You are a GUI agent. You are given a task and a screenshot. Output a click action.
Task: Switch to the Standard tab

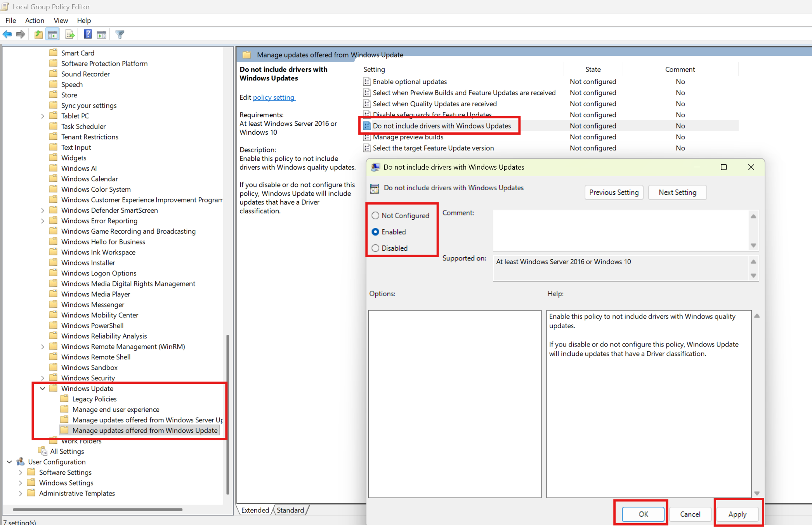[290, 510]
